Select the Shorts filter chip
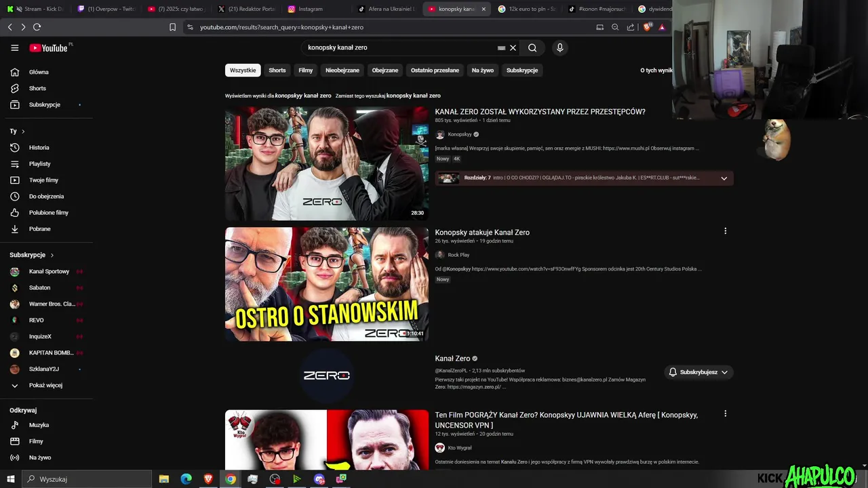Viewport: 868px width, 488px height. [x=277, y=70]
